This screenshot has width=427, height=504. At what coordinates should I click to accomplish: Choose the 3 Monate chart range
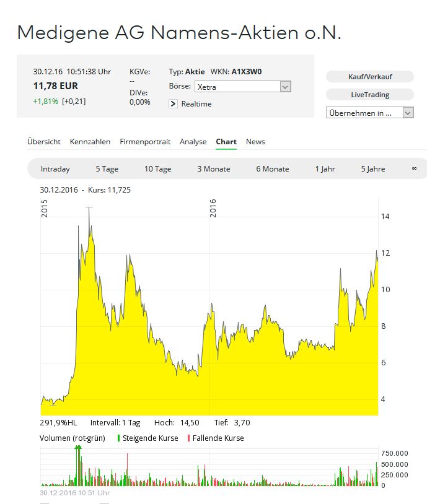coord(213,169)
